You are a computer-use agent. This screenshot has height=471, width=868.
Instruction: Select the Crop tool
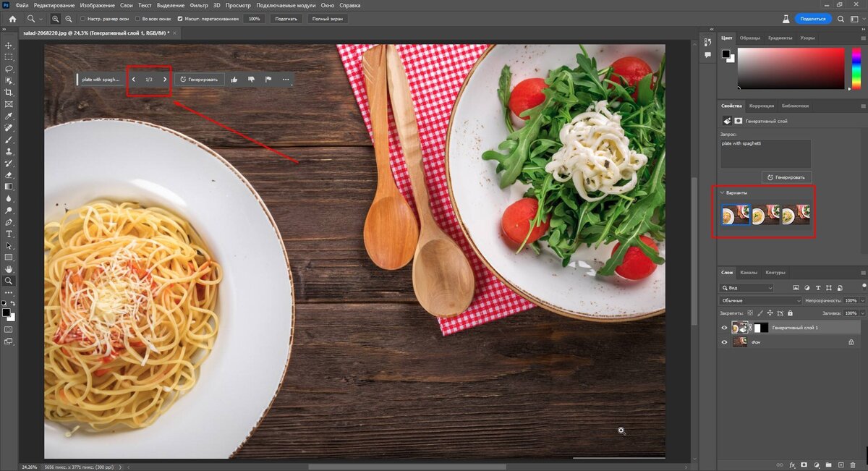coord(9,93)
